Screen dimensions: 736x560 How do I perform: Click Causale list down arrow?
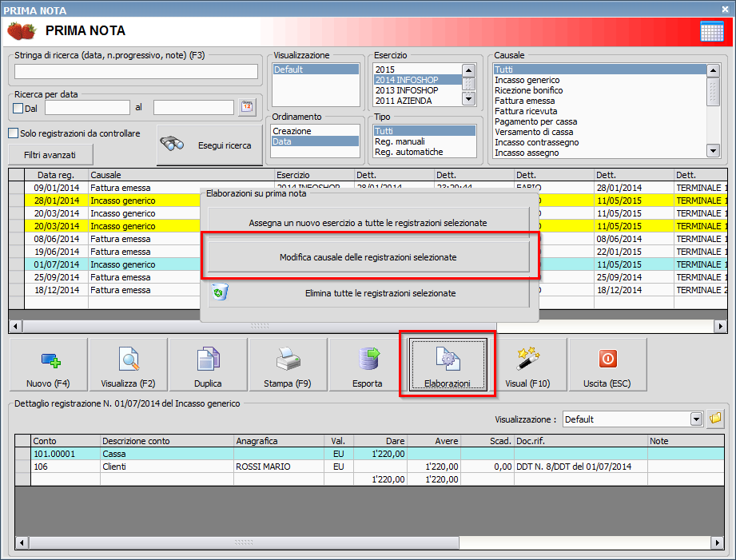point(713,151)
